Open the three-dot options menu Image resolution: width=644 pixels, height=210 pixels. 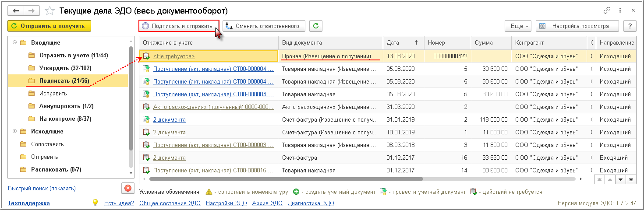coord(619,10)
